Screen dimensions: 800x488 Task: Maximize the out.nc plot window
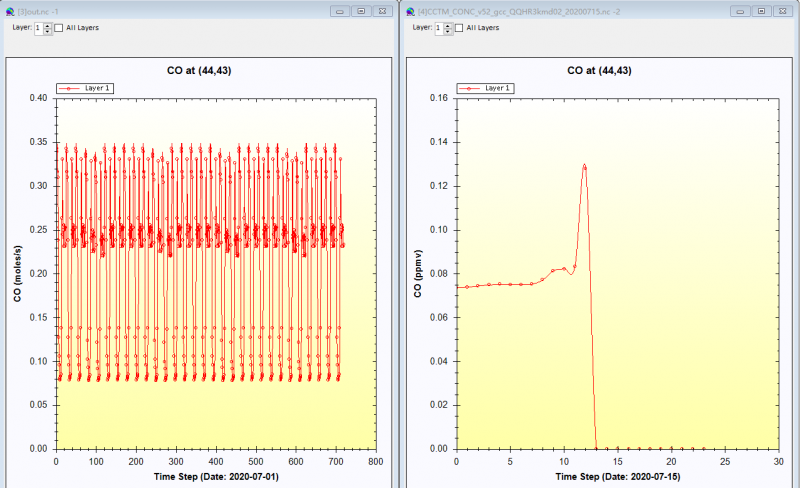tap(361, 11)
